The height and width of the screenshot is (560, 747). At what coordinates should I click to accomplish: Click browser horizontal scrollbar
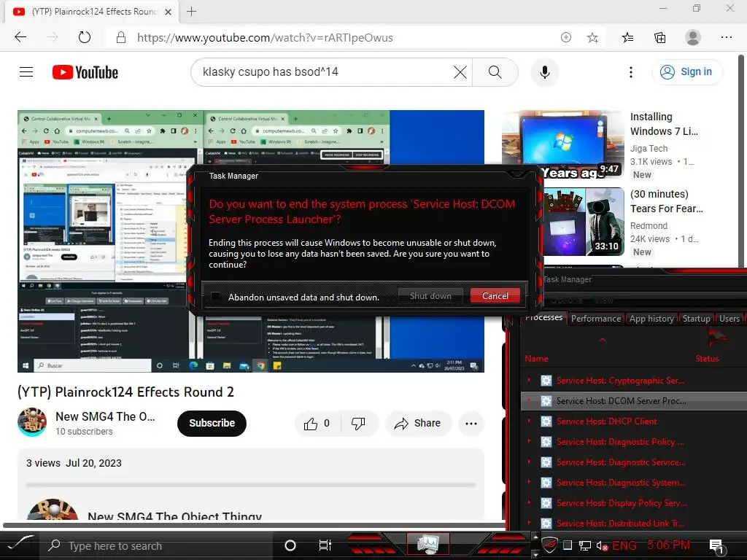coord(253,526)
